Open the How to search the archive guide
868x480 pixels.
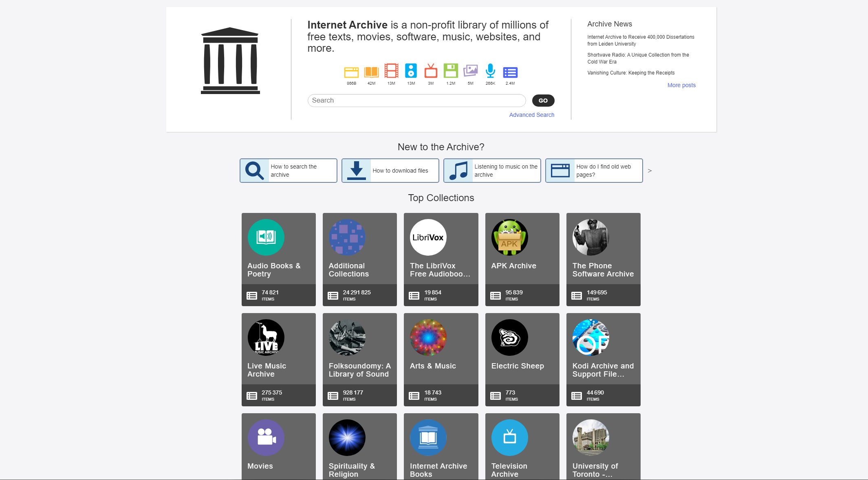click(288, 171)
